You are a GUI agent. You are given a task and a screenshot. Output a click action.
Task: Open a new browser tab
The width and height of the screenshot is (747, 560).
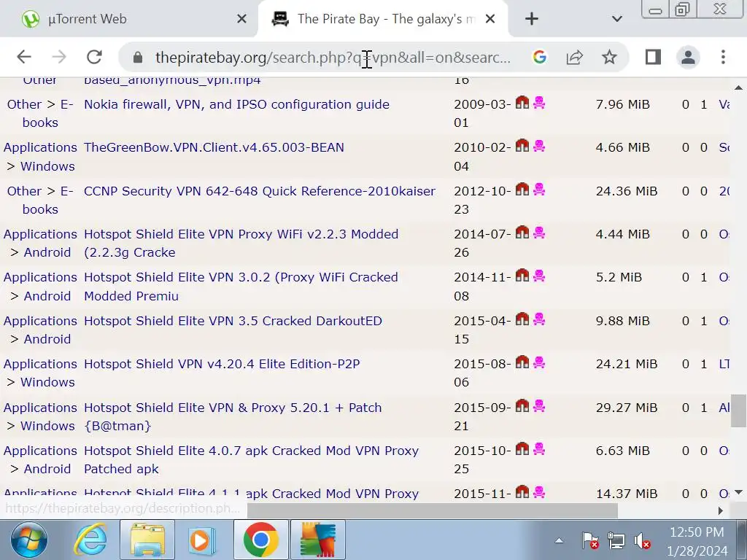click(532, 19)
